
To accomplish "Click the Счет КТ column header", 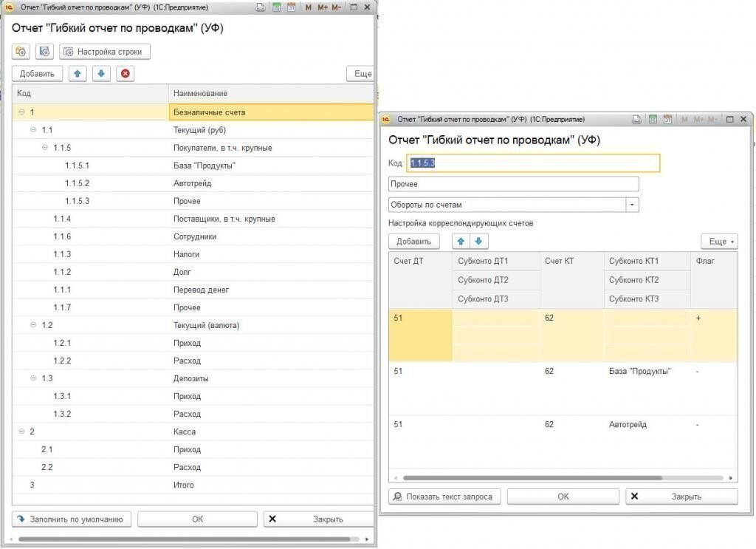I will tap(571, 280).
